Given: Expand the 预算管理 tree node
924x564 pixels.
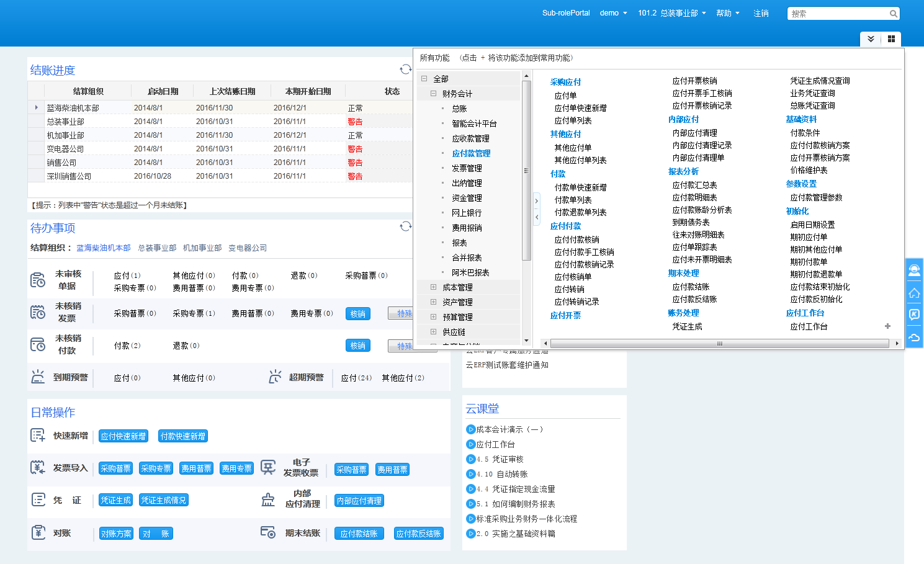Looking at the screenshot, I should (433, 317).
